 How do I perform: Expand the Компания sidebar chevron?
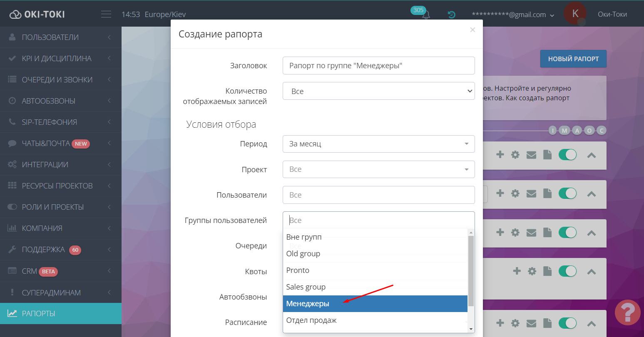click(x=109, y=228)
